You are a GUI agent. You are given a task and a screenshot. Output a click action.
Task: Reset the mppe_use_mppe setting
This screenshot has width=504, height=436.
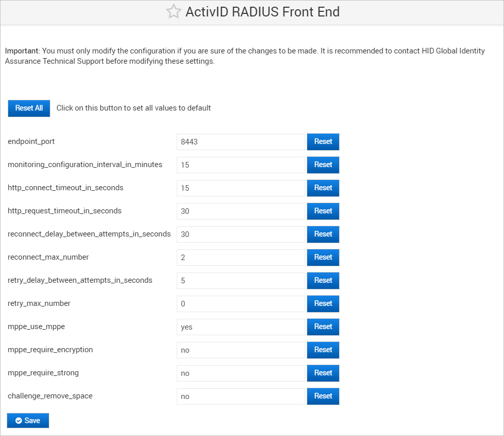coord(323,326)
